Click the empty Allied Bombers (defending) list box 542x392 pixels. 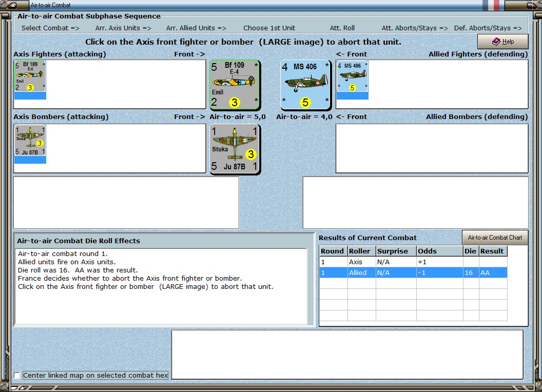coord(432,149)
